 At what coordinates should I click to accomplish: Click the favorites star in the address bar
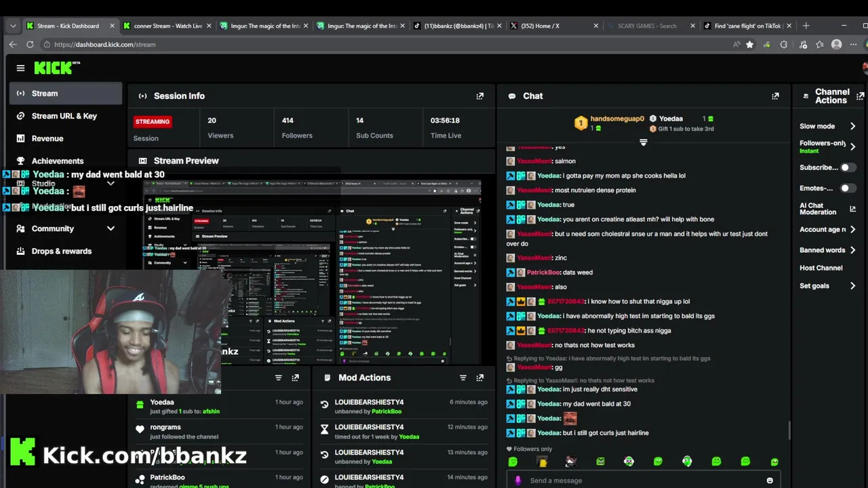pos(749,44)
